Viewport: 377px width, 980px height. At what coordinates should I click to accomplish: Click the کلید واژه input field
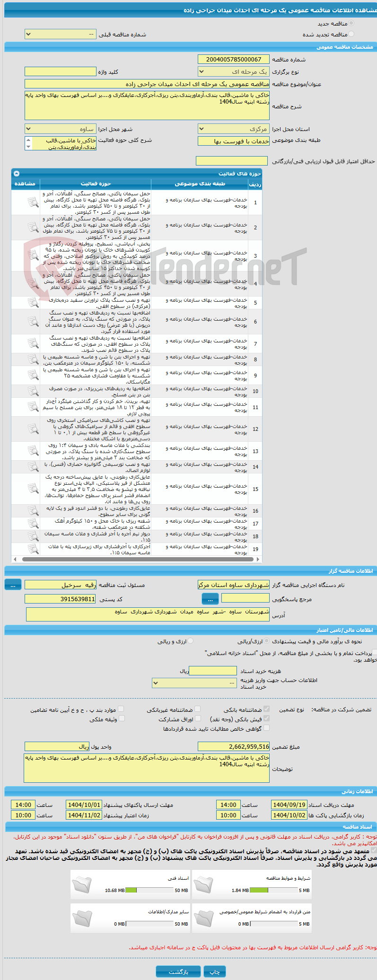tap(61, 72)
